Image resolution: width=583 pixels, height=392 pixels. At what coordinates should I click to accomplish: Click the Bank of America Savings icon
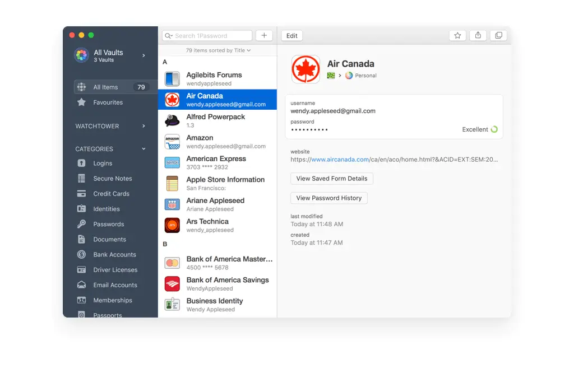click(172, 284)
